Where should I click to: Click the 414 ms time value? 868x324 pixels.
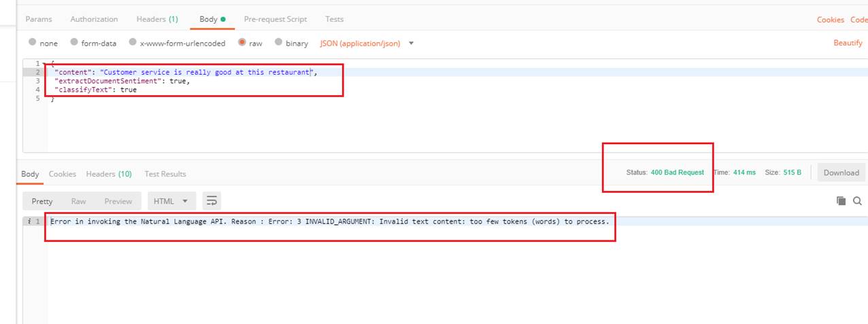(744, 173)
